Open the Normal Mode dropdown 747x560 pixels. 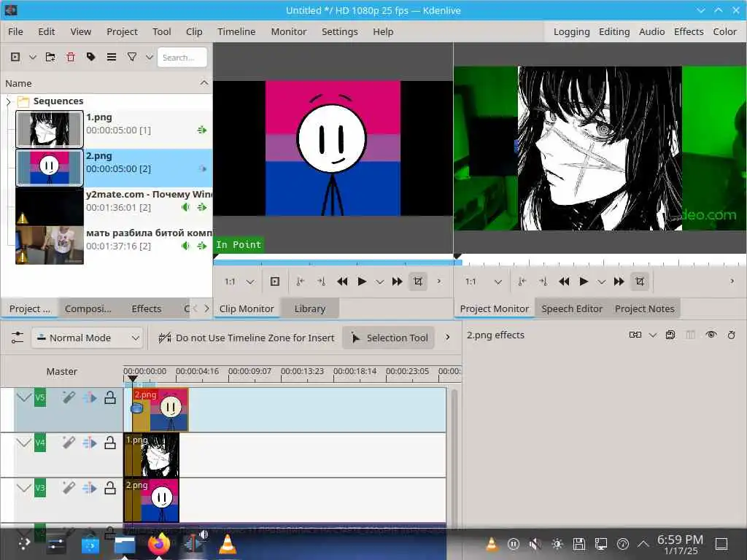tap(88, 338)
